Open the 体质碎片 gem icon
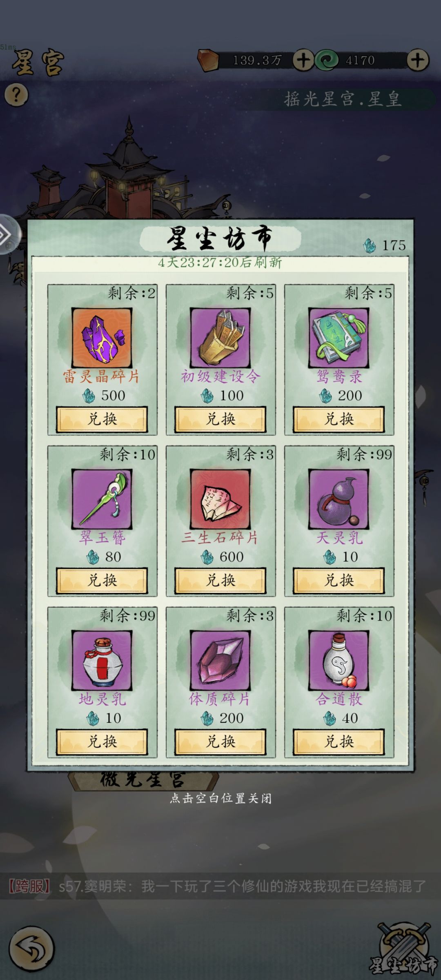The width and height of the screenshot is (441, 980). pos(220,660)
